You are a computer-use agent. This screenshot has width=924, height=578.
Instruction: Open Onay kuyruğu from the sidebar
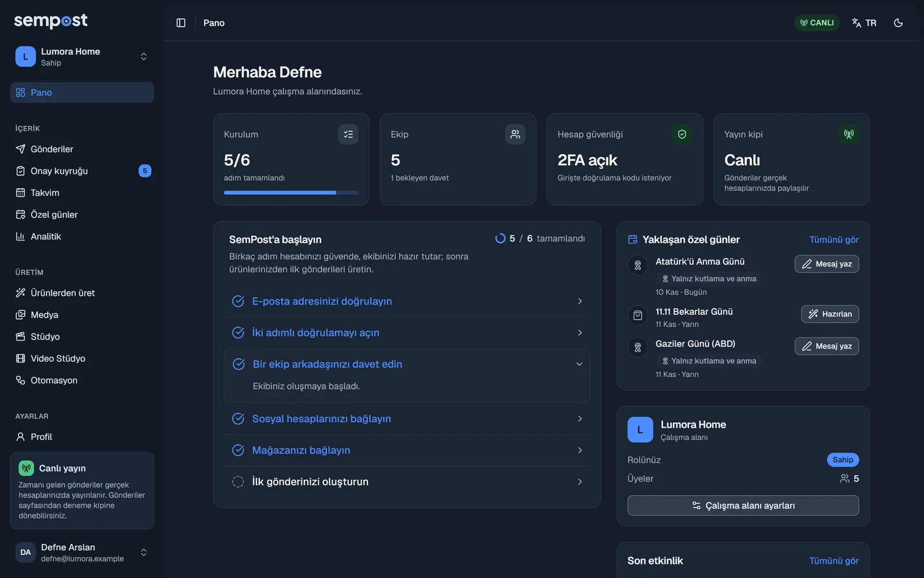(82, 171)
